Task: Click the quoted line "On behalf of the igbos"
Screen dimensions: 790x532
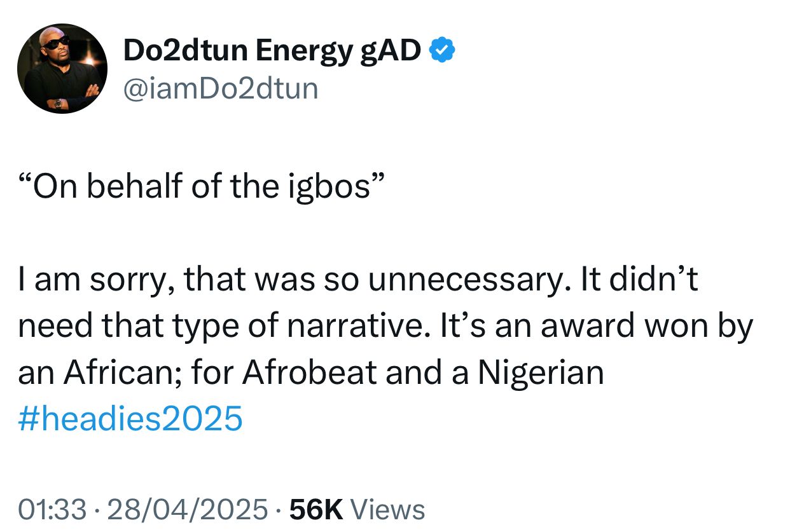Action: pos(202,188)
